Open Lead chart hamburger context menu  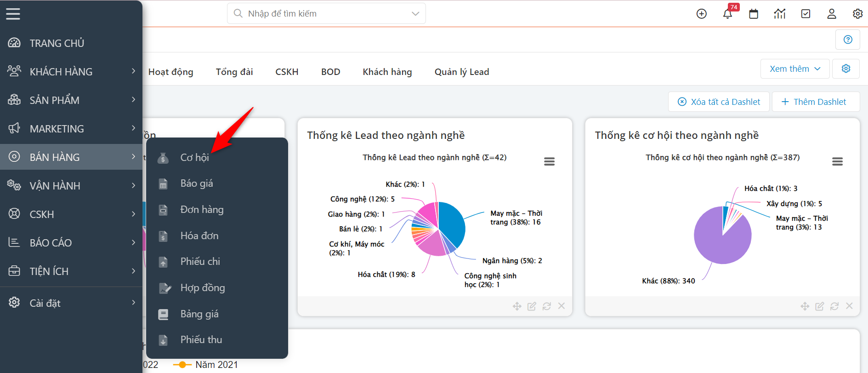coord(549,161)
